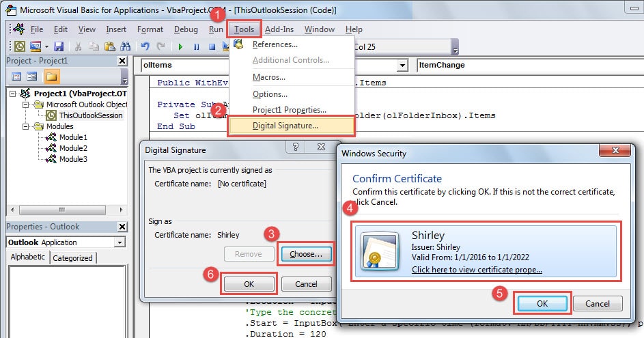The width and height of the screenshot is (644, 338).
Task: Click the project tree scroll-right arrow
Action: click(121, 210)
